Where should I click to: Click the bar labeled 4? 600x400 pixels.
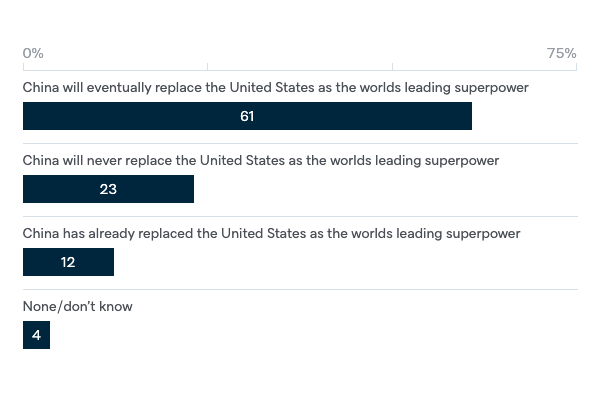[36, 335]
